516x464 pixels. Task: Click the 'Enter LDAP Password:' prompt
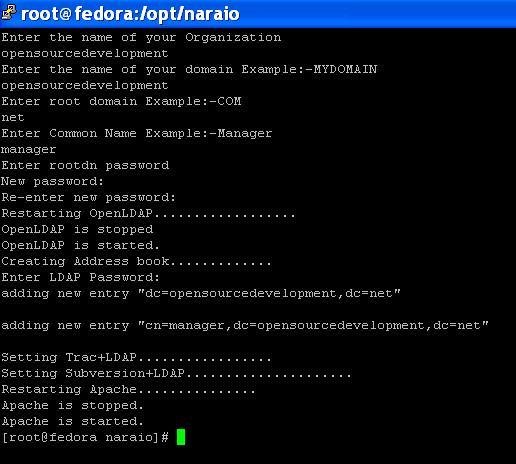[81, 277]
